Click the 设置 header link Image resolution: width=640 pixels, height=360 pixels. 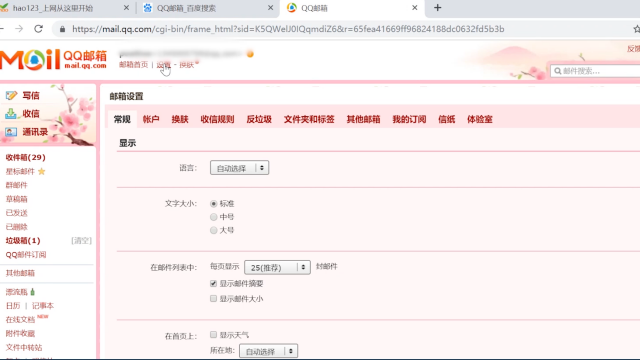(x=163, y=65)
